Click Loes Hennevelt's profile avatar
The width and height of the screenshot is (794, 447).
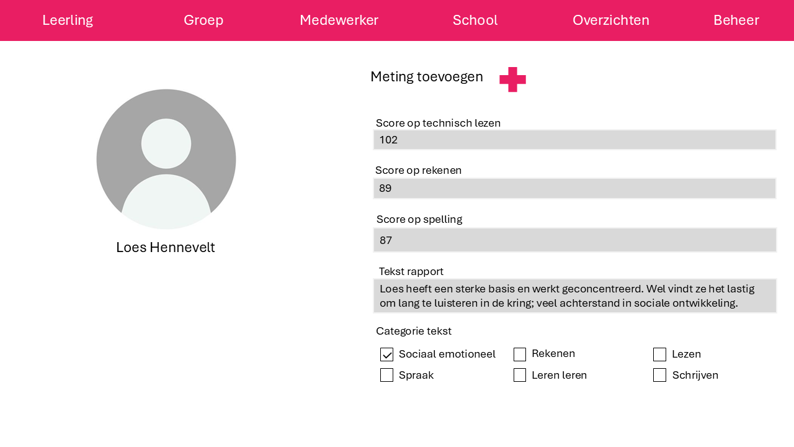(x=166, y=159)
